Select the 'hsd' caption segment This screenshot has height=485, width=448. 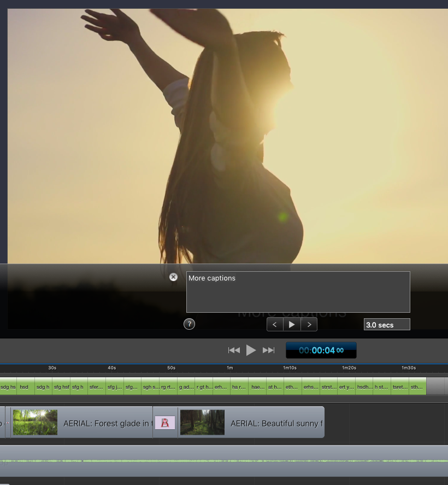coord(24,386)
